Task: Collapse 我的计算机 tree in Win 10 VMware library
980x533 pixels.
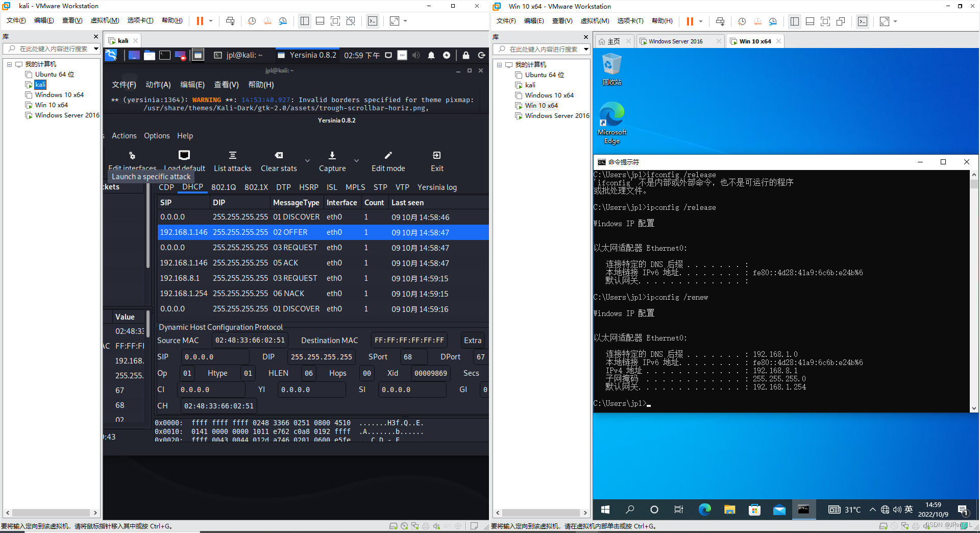Action: (499, 65)
